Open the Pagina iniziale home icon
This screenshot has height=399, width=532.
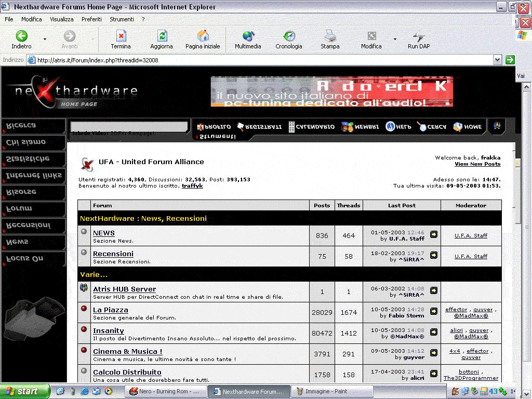pyautogui.click(x=203, y=39)
